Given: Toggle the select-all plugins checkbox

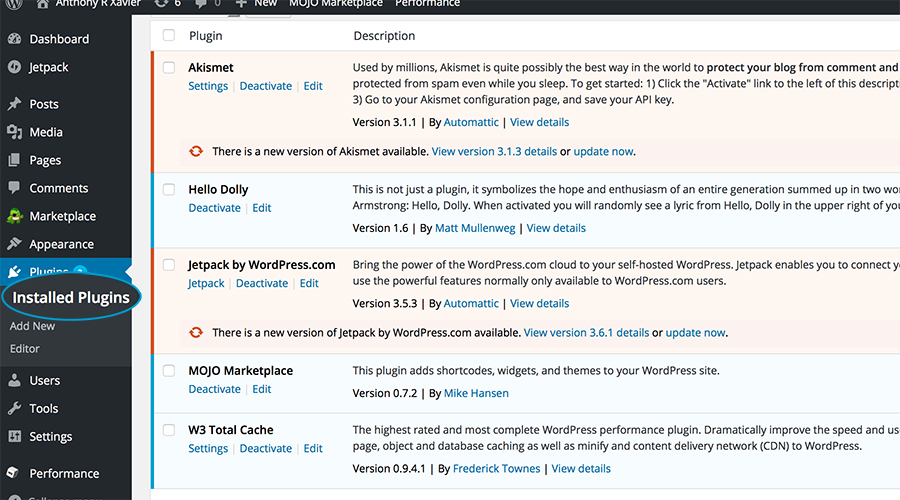Looking at the screenshot, I should [169, 35].
